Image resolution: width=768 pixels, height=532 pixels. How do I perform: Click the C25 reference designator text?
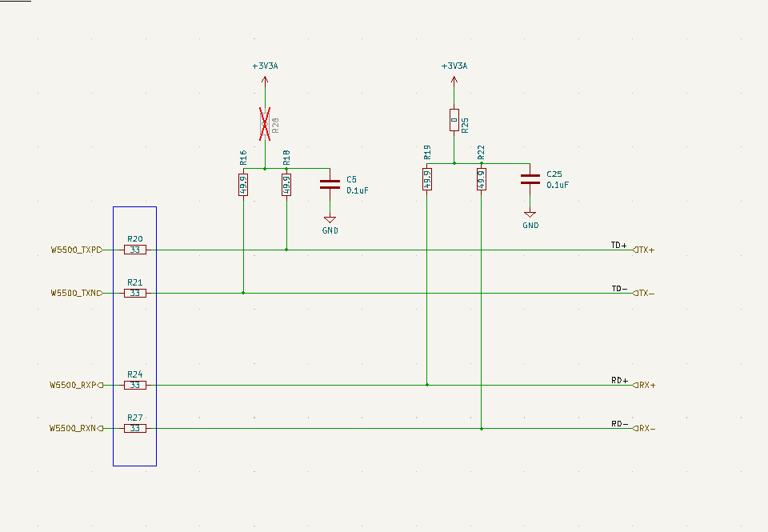[554, 174]
